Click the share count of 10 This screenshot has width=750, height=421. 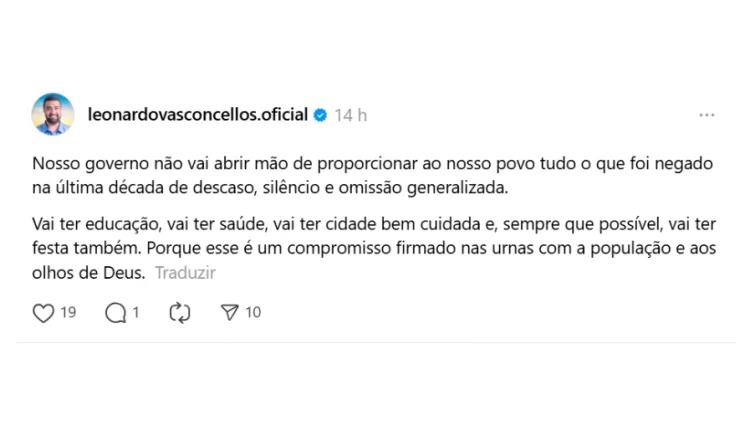pos(253,313)
